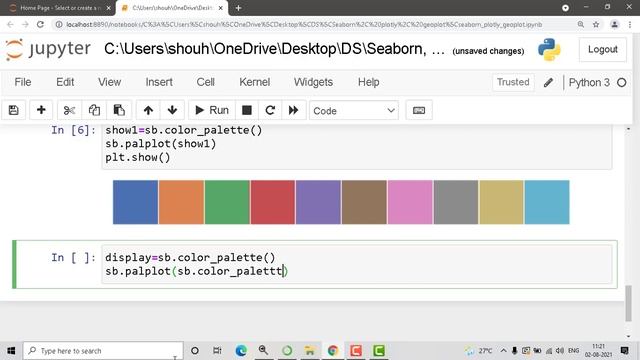
Task: Open the Kernel menu
Action: pos(255,82)
